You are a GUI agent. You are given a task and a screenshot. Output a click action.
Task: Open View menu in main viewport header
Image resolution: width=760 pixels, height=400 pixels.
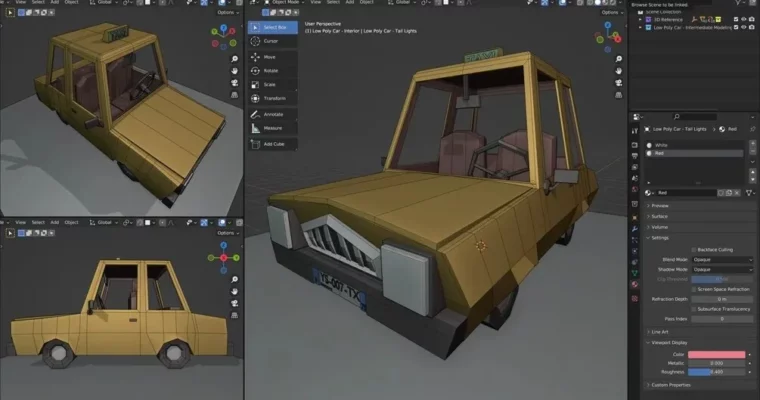point(316,2)
